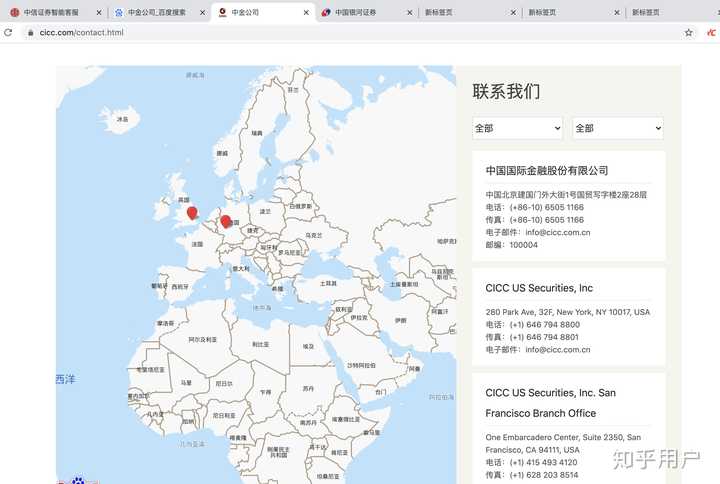Close the 中信证券智能客服 tab

[x=99, y=13]
